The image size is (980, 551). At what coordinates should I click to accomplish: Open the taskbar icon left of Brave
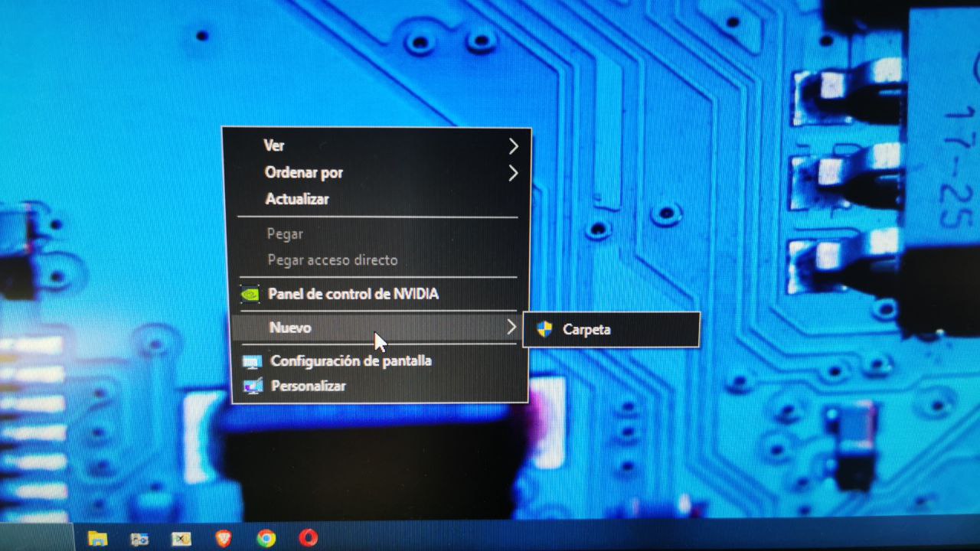click(x=181, y=539)
